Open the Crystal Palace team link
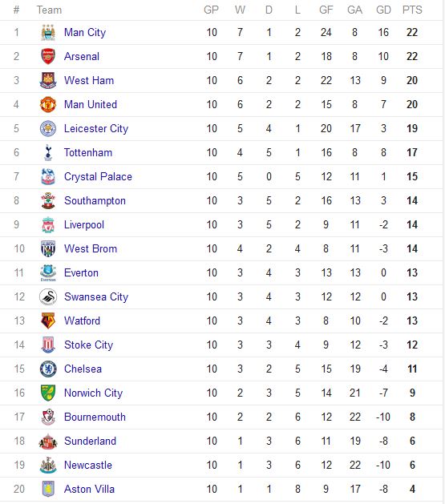The height and width of the screenshot is (504, 445). pyautogui.click(x=98, y=177)
